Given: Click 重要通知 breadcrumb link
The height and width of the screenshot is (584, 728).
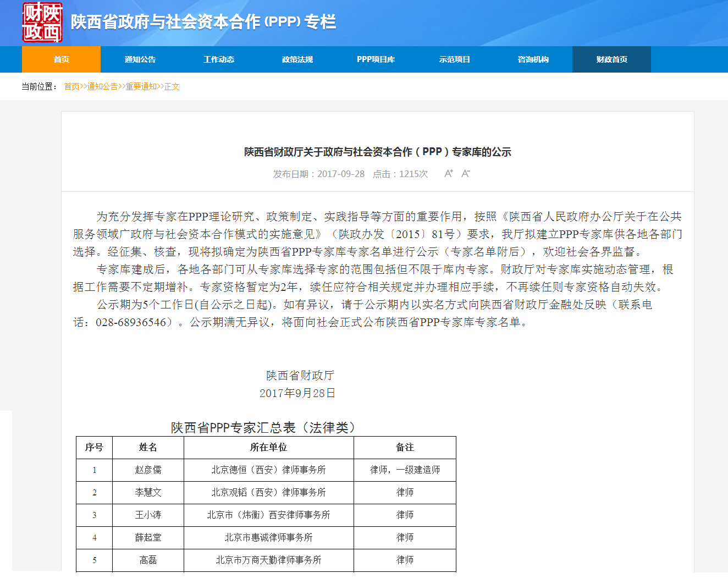Looking at the screenshot, I should point(141,86).
